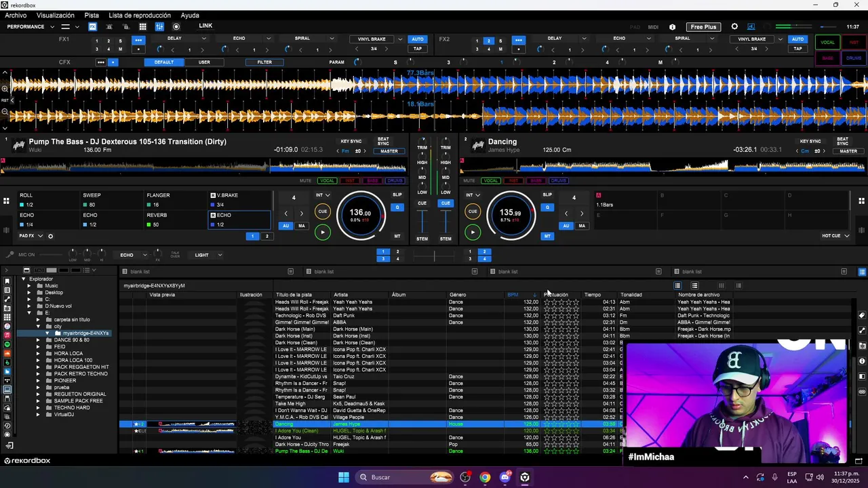Click the PAD FX settings circle icon
The height and width of the screenshot is (488, 868).
50,236
